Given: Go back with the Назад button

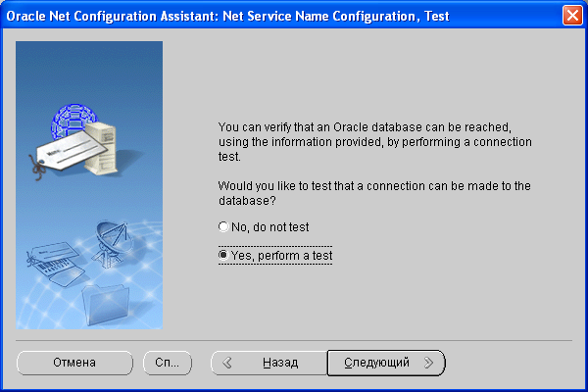Looking at the screenshot, I should click(269, 363).
